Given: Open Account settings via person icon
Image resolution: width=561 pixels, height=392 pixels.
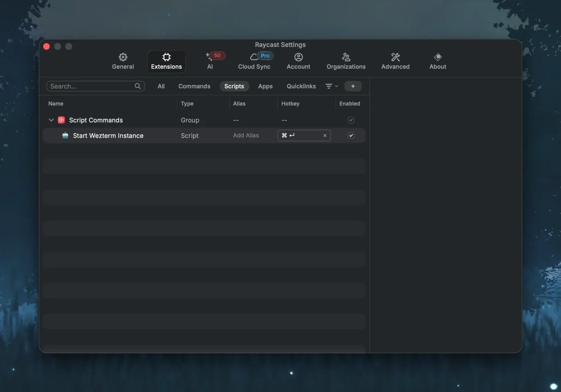Looking at the screenshot, I should (x=298, y=57).
